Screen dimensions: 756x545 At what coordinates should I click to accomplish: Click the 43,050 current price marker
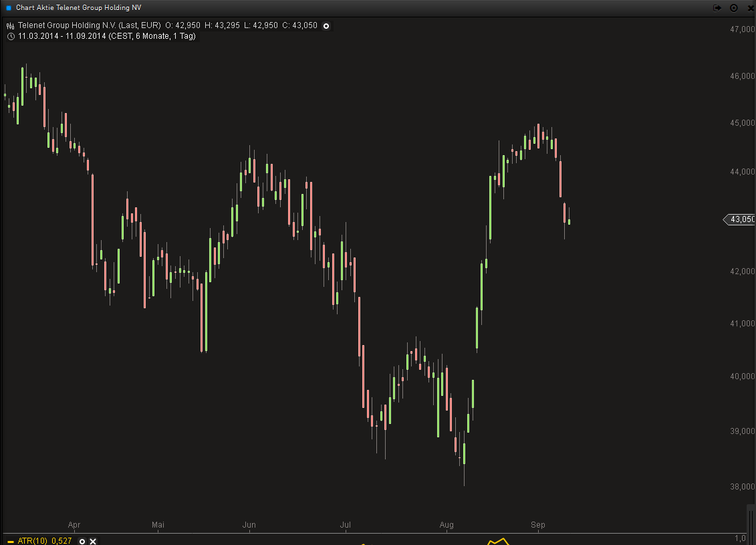pyautogui.click(x=741, y=219)
